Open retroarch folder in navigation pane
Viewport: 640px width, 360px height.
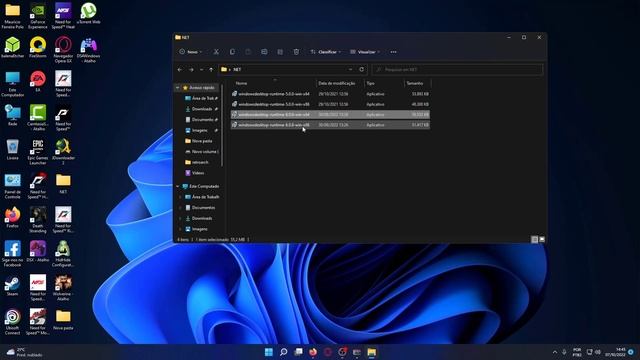pyautogui.click(x=197, y=162)
